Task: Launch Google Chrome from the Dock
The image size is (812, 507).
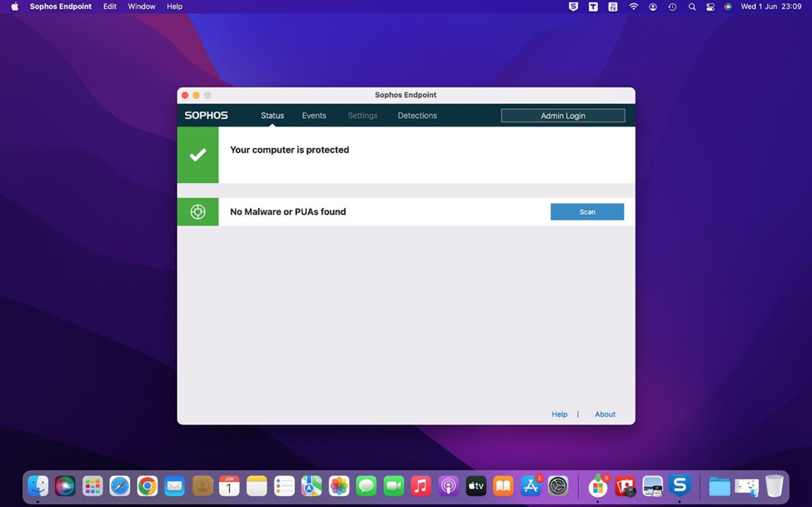Action: pos(147,486)
